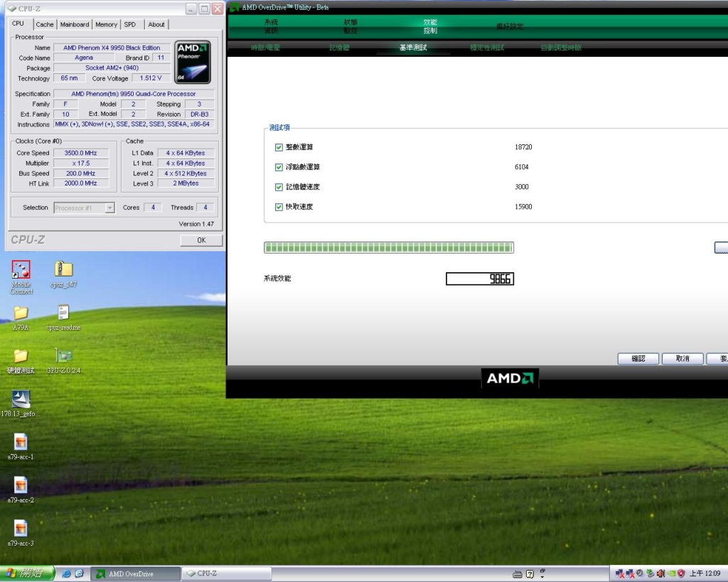Switch to the Cache tab in CPU-Z
The height and width of the screenshot is (582, 728).
pyautogui.click(x=45, y=25)
